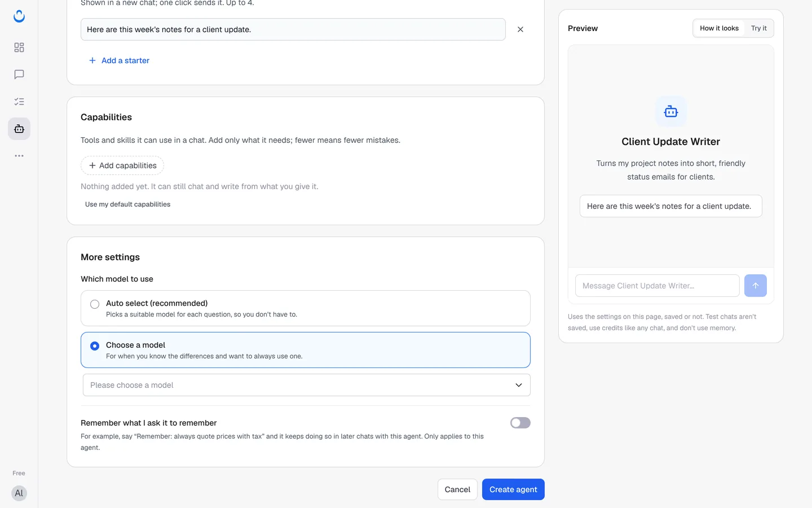Open the 'Please choose a model' dropdown
Image resolution: width=812 pixels, height=508 pixels.
[307, 385]
